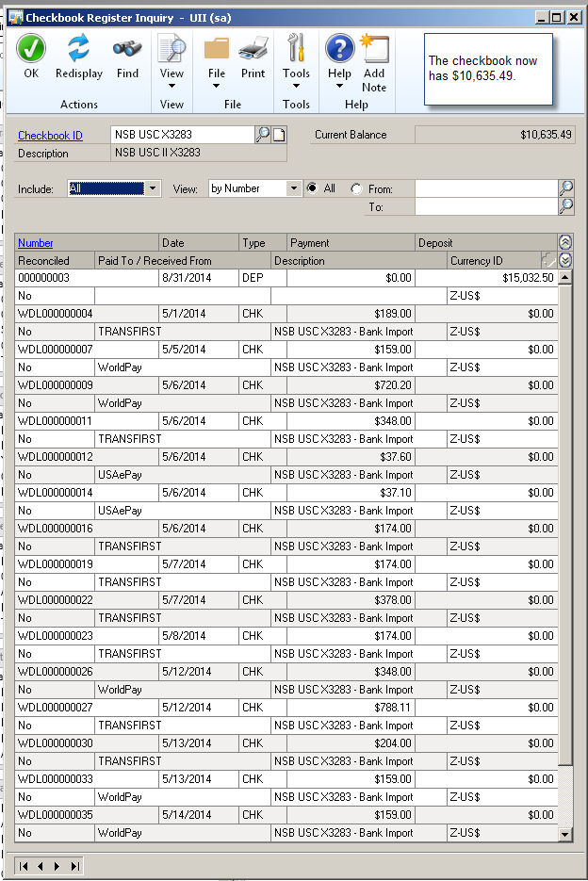Click the Date column header

(x=199, y=243)
